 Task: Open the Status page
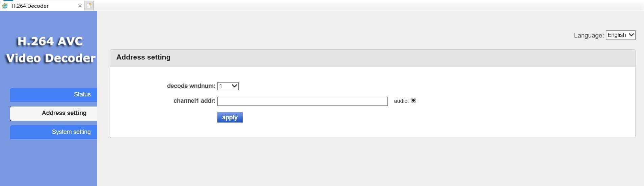tap(54, 95)
